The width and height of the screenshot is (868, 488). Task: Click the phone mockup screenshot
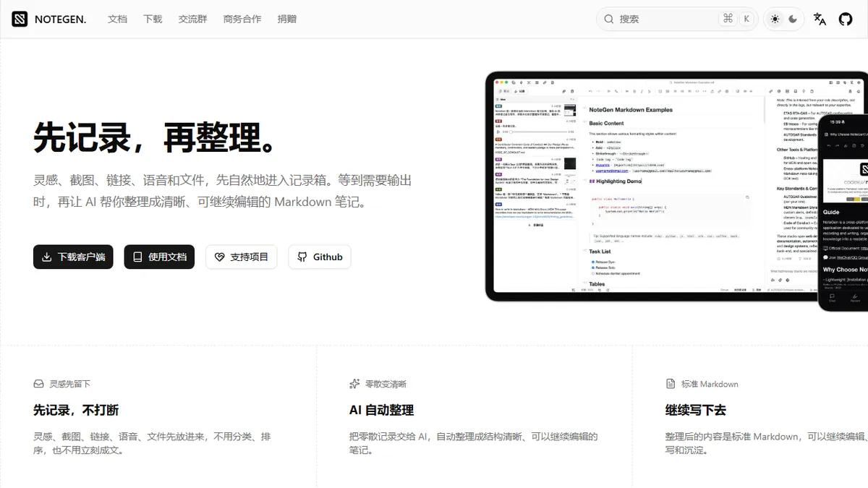(x=843, y=211)
